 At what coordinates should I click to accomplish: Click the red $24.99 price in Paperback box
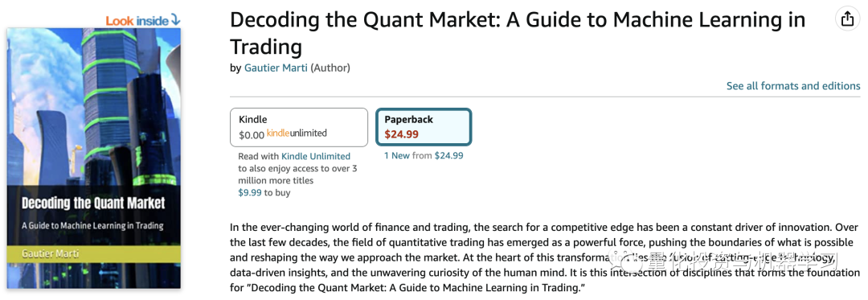[x=401, y=134]
